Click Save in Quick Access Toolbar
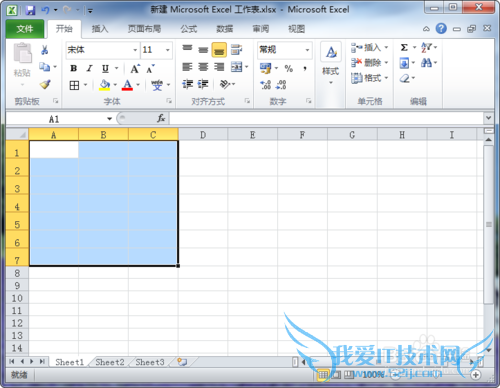The width and height of the screenshot is (500, 388). pyautogui.click(x=30, y=10)
